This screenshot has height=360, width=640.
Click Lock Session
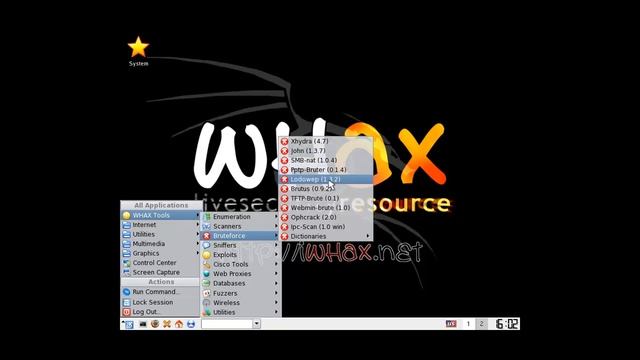click(161, 302)
